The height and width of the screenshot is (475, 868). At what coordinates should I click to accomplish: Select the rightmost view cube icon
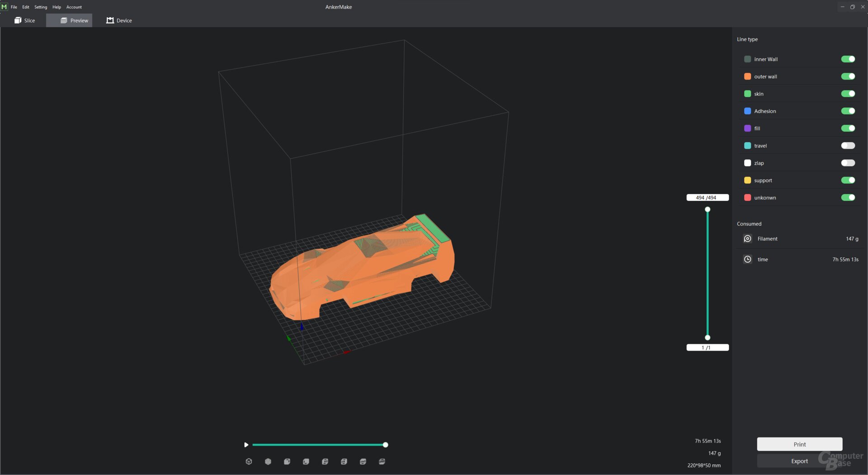[382, 461]
